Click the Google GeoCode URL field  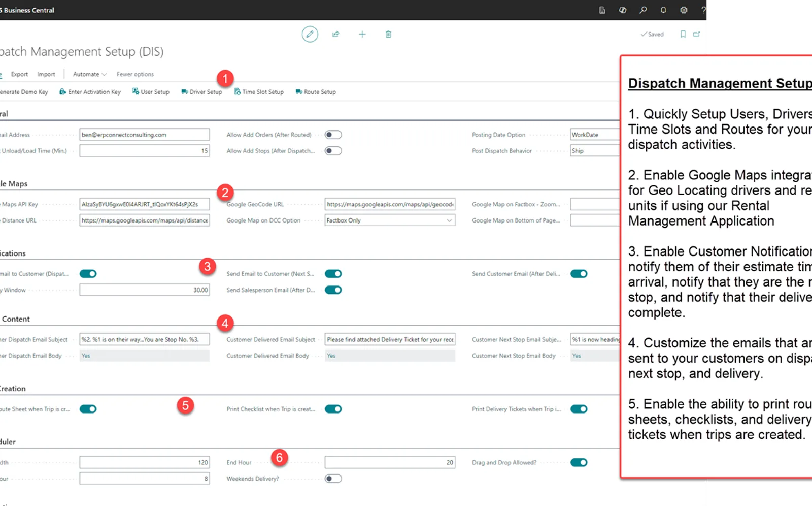click(x=390, y=204)
